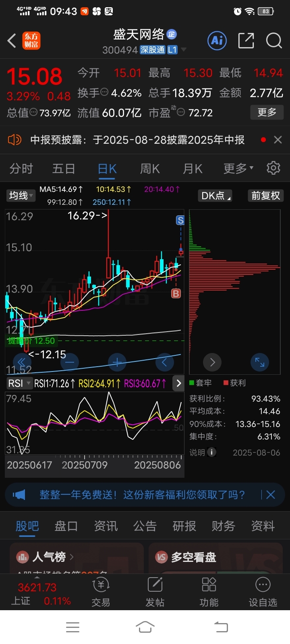Tap the Android back navigation button

point(221,627)
